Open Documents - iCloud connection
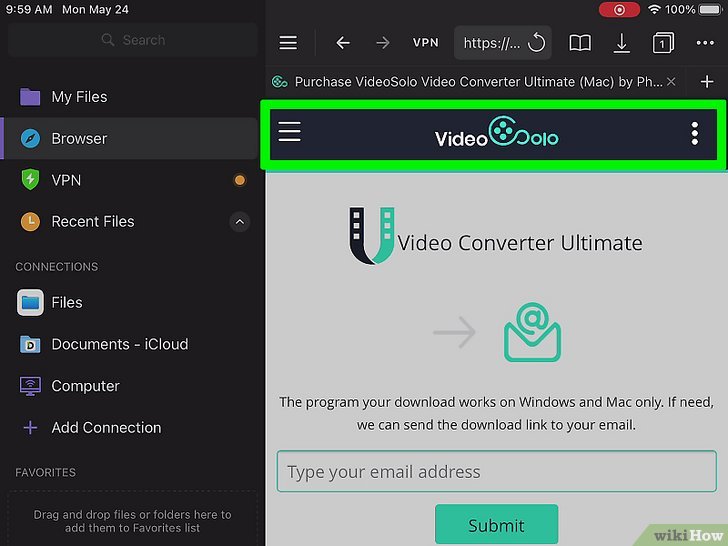728x546 pixels. (x=130, y=344)
